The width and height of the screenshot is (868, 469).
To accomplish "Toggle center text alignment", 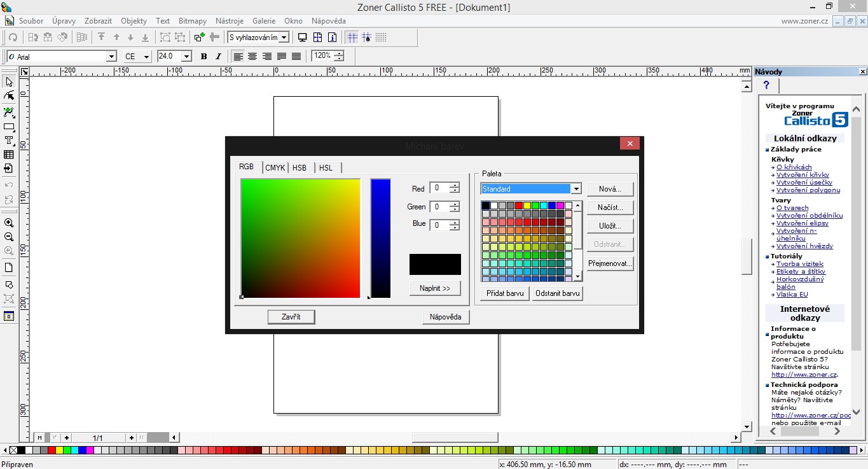I will [252, 57].
